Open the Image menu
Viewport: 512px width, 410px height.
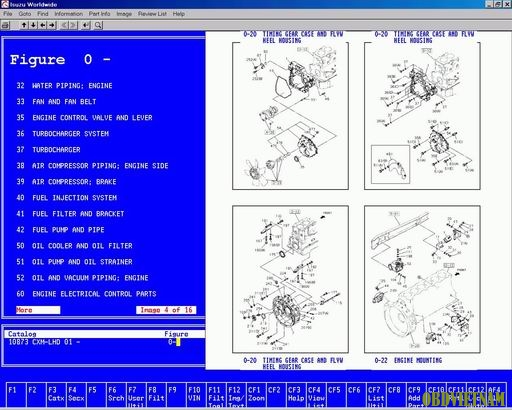click(124, 14)
